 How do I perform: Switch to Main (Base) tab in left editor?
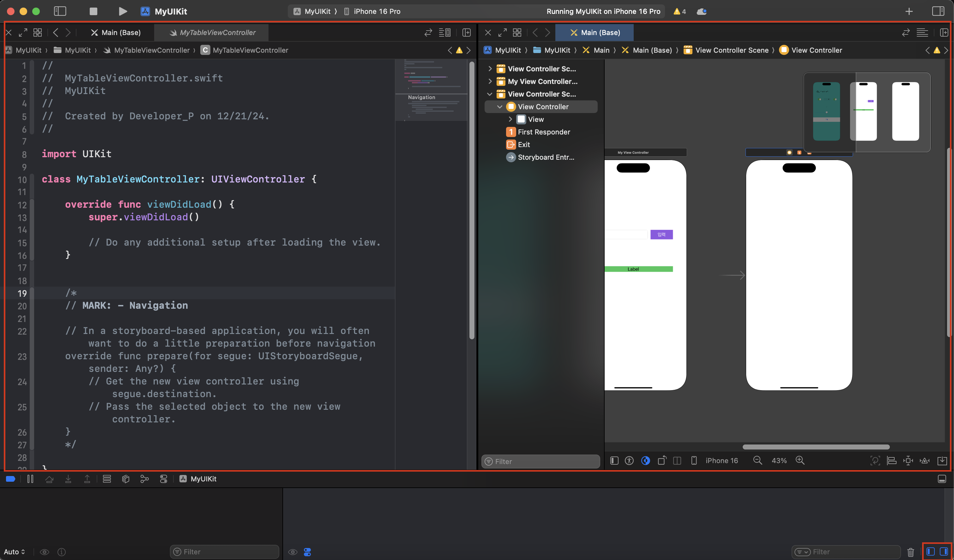[116, 33]
